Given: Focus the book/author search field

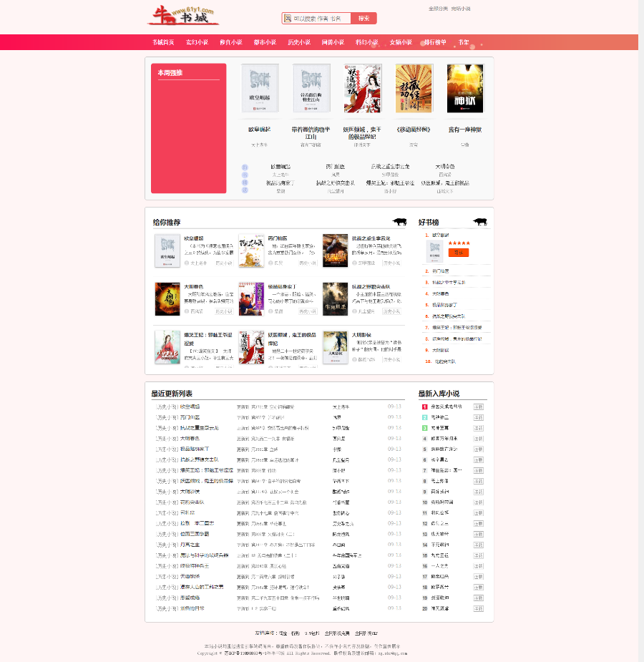Looking at the screenshot, I should pos(316,18).
